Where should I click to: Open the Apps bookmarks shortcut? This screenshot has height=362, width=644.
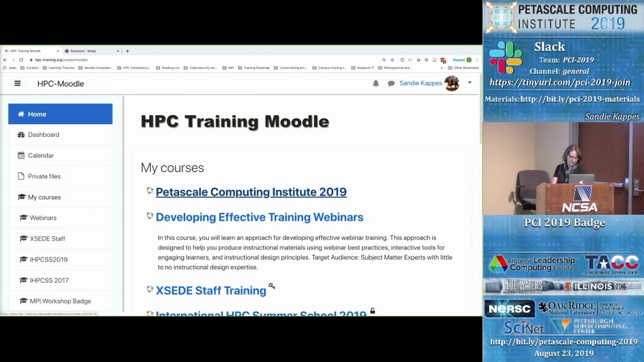pos(10,68)
